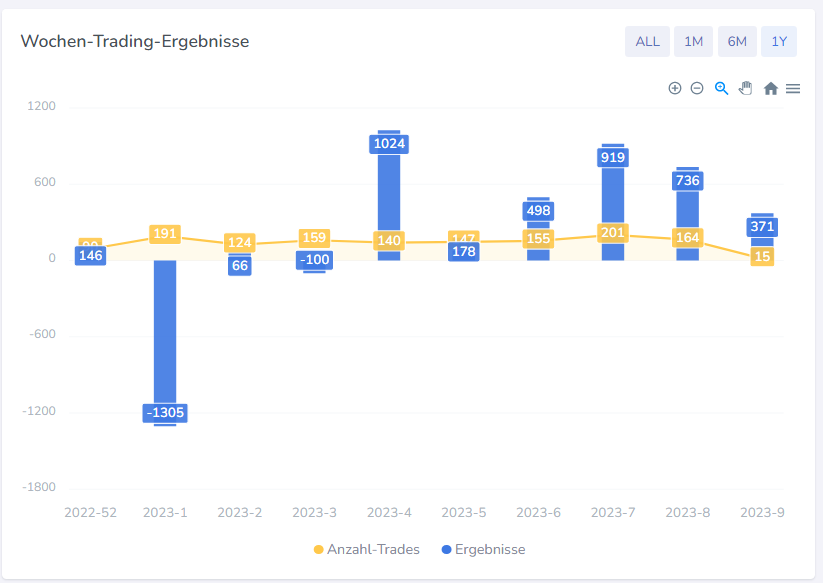Click the zoom in plus icon
Screen dimensions: 823x583
pos(675,88)
